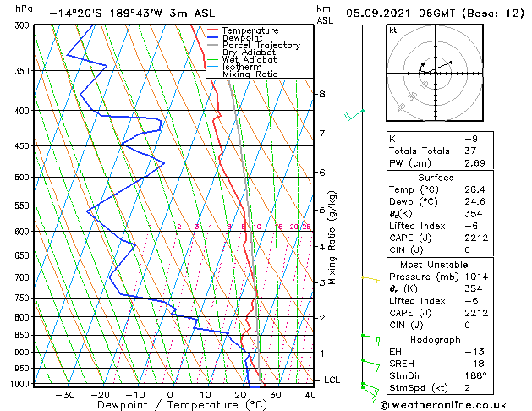
Task: Click the hodograph center crosshair
Action: [x=436, y=73]
